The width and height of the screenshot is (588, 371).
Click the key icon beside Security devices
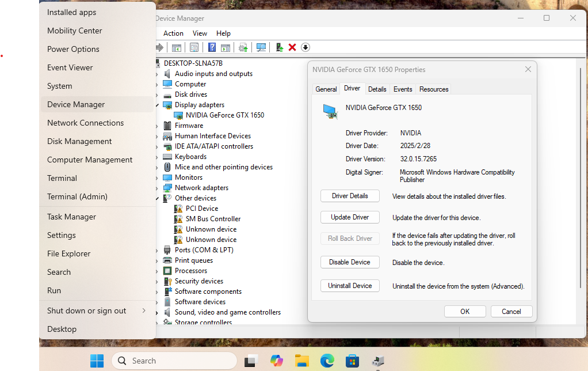click(167, 281)
